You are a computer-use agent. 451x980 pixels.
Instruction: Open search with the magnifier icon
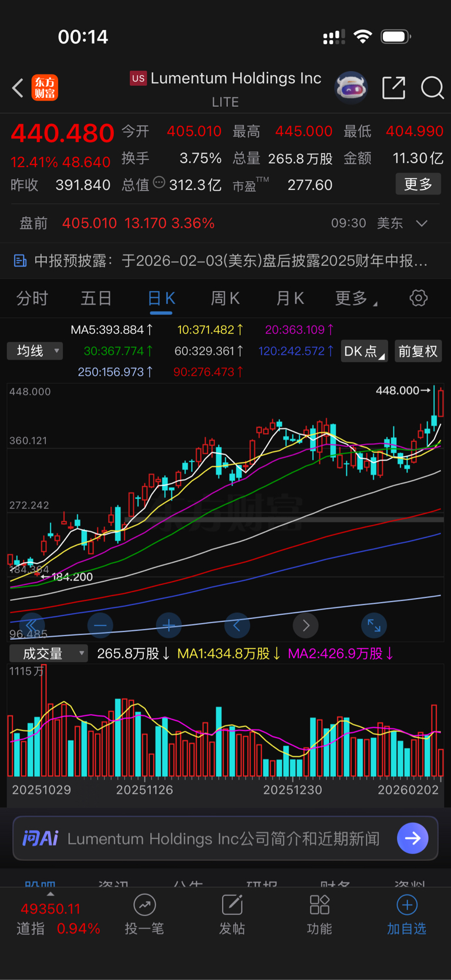(432, 88)
